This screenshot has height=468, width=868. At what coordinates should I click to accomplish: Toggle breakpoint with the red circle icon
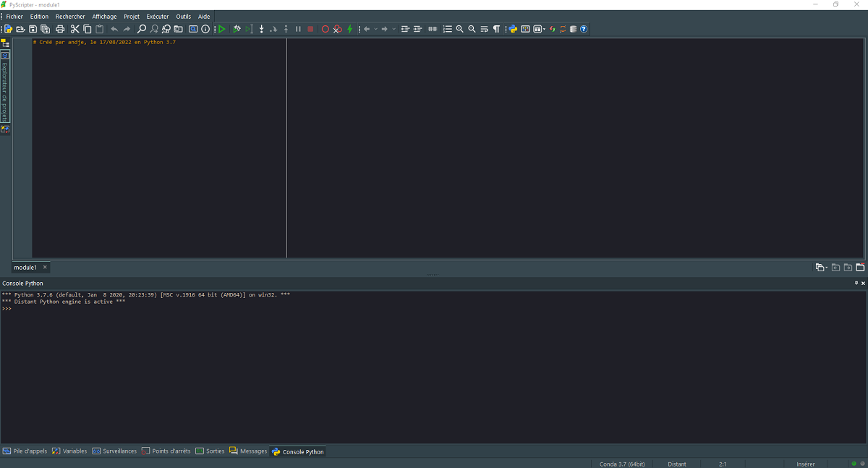click(325, 29)
